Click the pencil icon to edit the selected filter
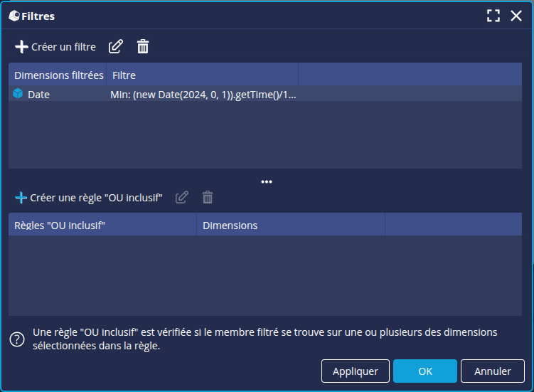Screen dimensions: 534x392 coord(116,47)
